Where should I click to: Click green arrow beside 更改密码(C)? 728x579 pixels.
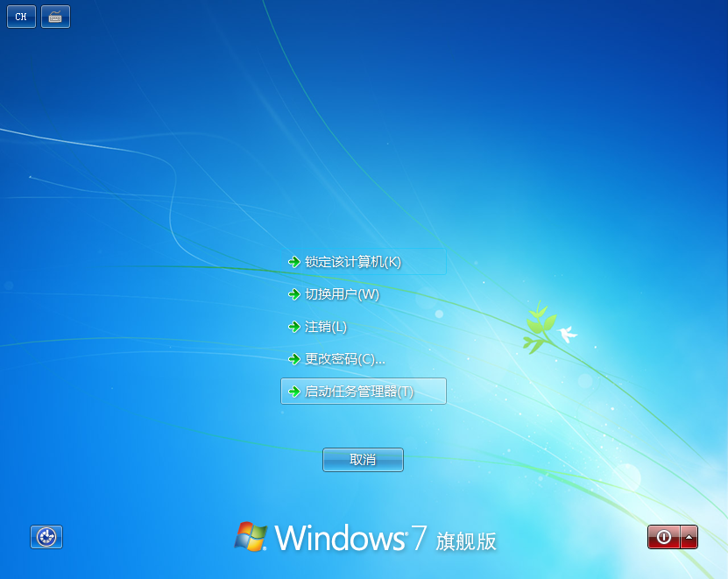tap(293, 359)
